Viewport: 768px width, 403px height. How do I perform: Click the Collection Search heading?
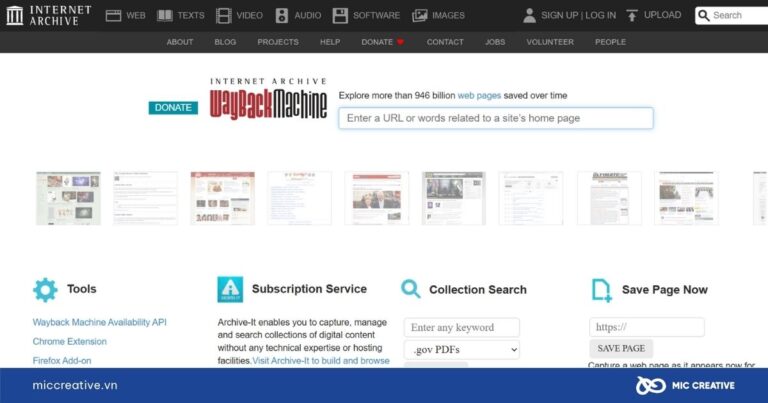[478, 290]
